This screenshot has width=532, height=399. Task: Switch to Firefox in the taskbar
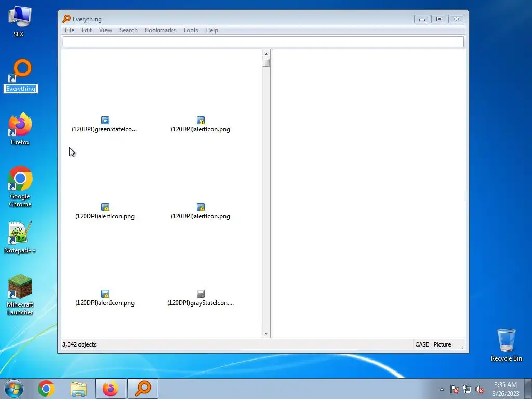pos(111,389)
